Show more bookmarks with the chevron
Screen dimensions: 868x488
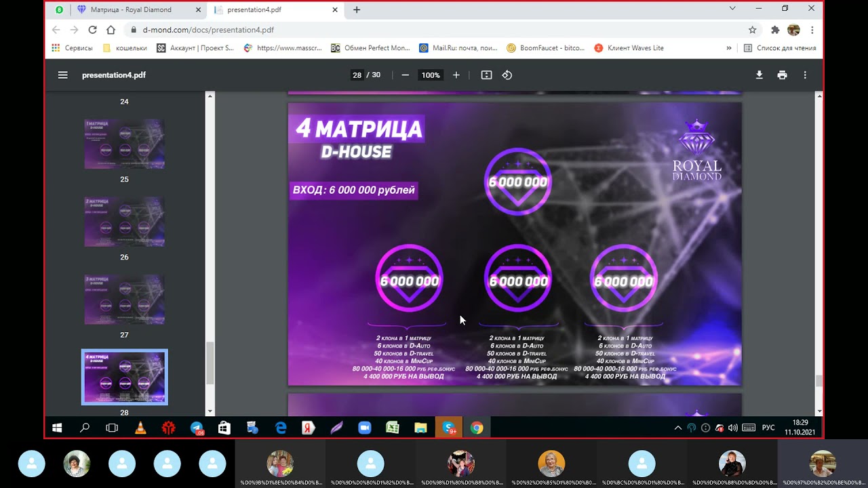[x=729, y=48]
